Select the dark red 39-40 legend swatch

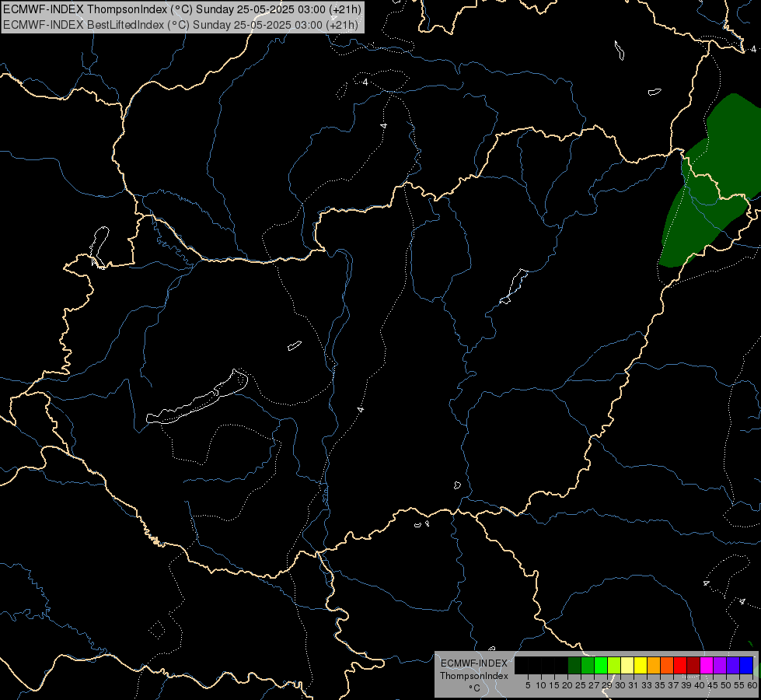click(693, 665)
